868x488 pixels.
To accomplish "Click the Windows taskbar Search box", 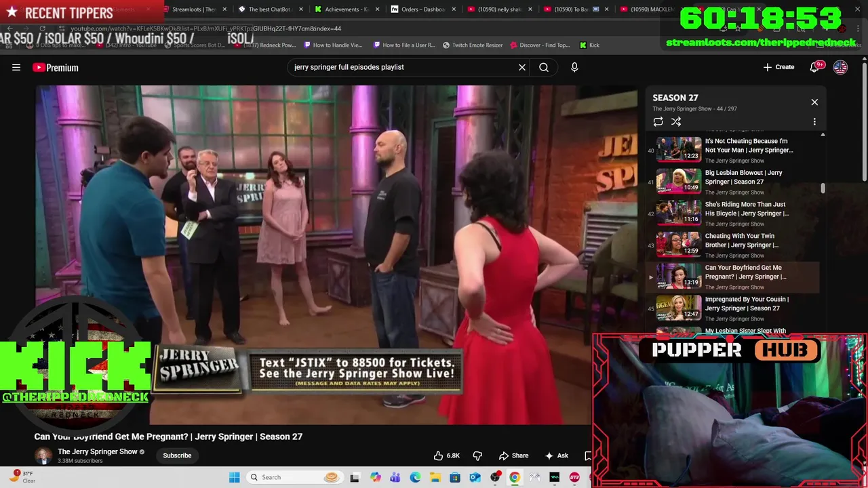I will 294,477.
